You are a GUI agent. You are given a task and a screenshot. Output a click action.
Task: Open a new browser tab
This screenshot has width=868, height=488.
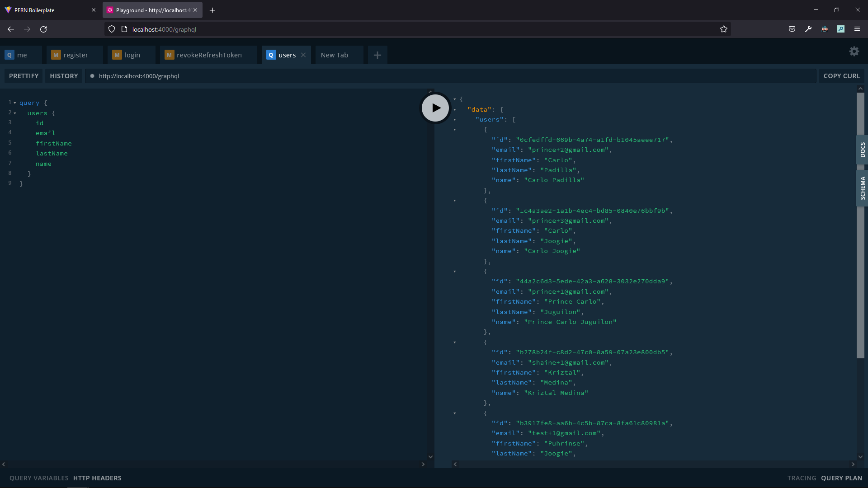(x=212, y=10)
